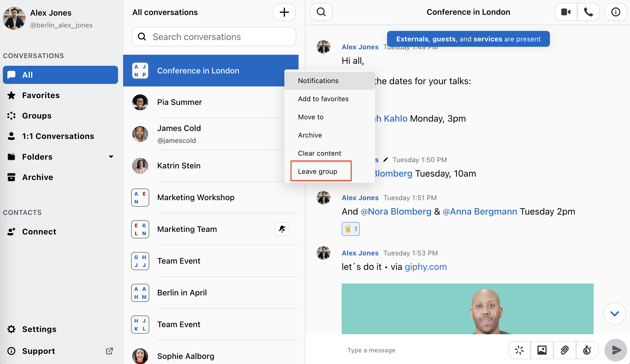The image size is (630, 364).
Task: Start a video call in the conversation
Action: (x=566, y=12)
